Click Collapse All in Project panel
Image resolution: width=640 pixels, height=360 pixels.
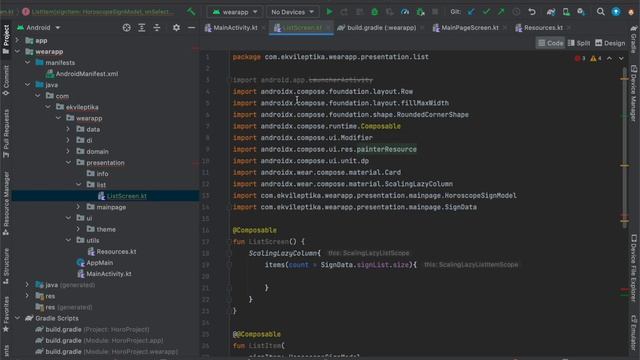pos(157,28)
